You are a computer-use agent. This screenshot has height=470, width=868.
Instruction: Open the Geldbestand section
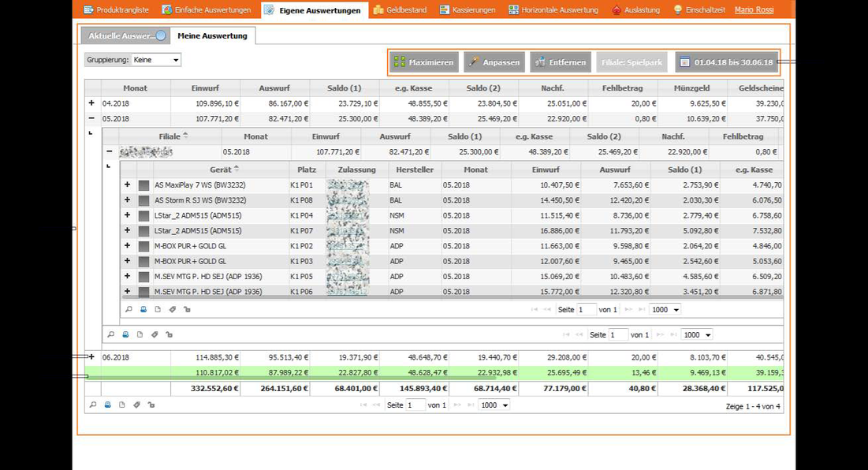[400, 10]
